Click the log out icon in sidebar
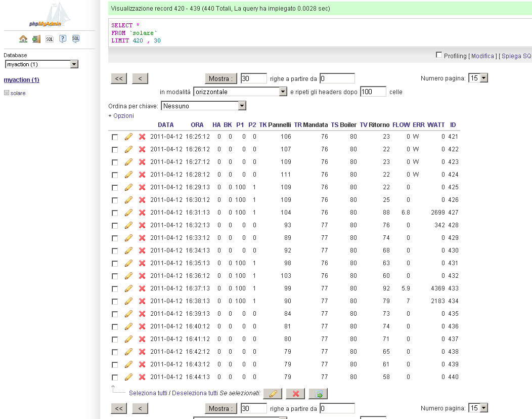Viewport: 532px width, 419px height. pos(36,39)
